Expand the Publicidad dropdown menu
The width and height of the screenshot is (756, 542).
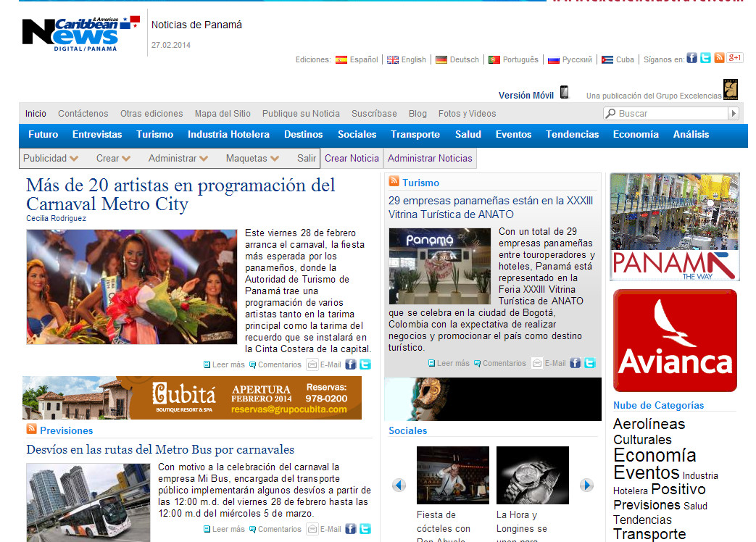point(51,158)
